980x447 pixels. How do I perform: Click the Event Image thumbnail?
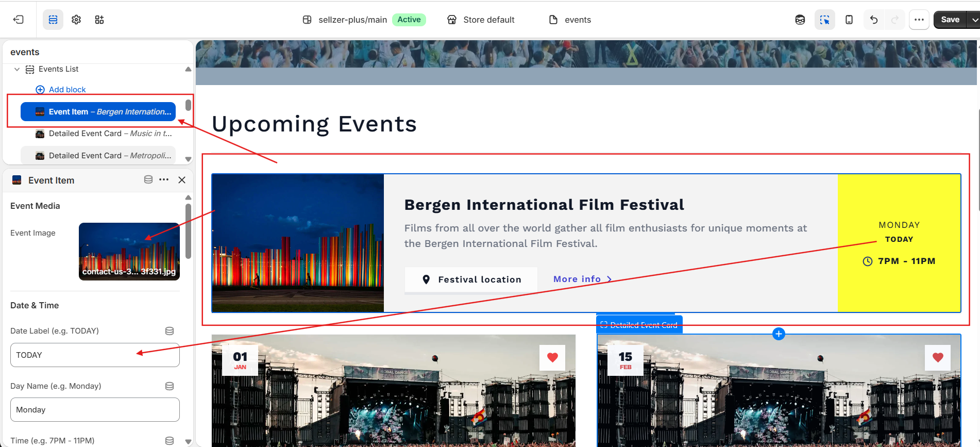129,252
